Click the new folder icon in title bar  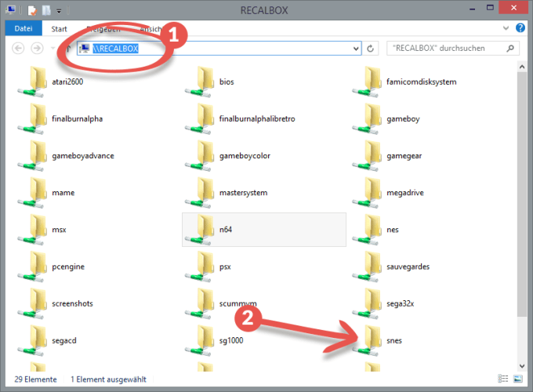point(46,10)
